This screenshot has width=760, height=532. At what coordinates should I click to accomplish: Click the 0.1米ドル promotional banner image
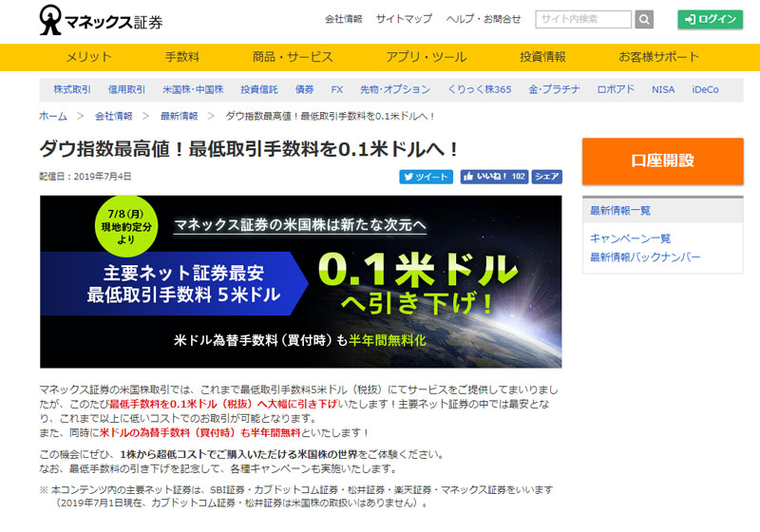[300, 281]
